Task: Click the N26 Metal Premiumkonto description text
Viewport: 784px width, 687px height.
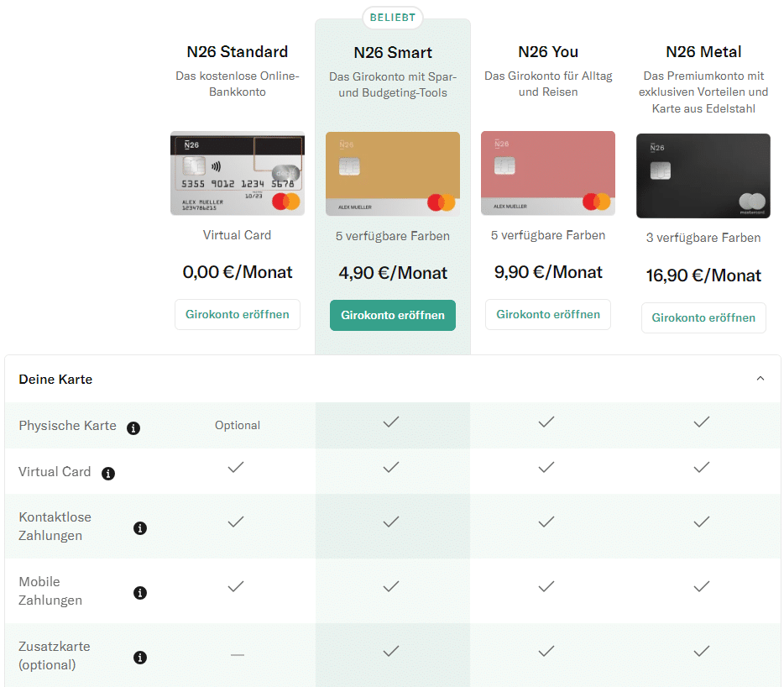Action: tap(703, 92)
